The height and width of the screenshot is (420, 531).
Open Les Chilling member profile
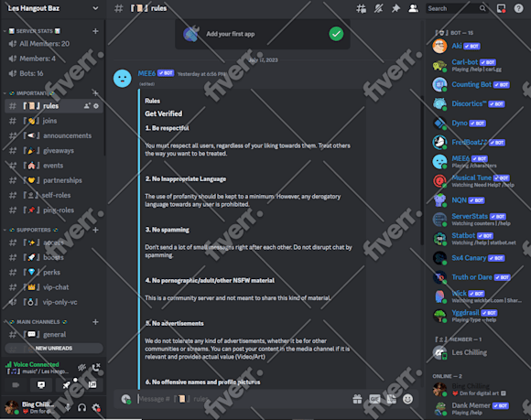click(478, 352)
